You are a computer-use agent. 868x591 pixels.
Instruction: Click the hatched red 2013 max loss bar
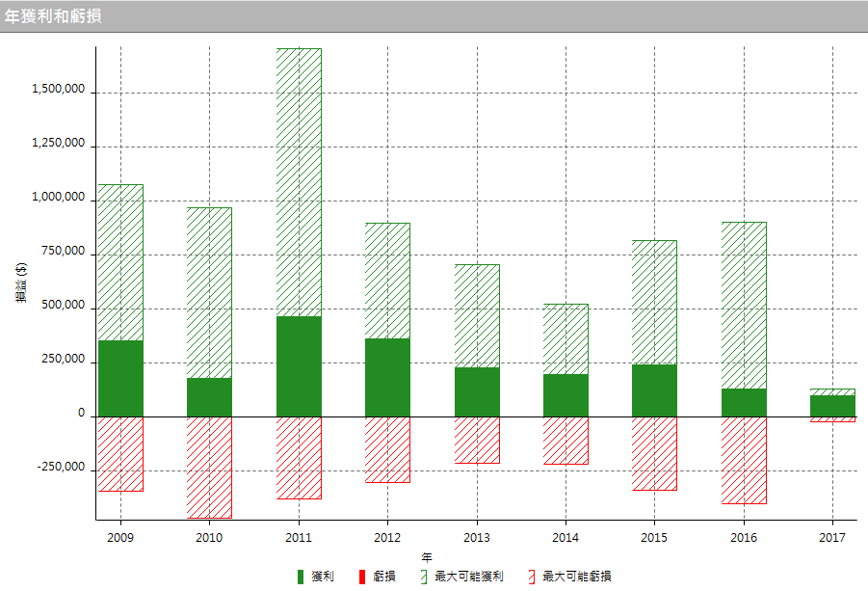[477, 440]
